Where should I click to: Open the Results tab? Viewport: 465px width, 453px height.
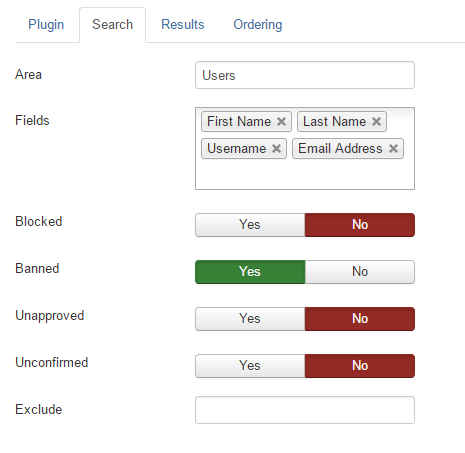[x=183, y=25]
